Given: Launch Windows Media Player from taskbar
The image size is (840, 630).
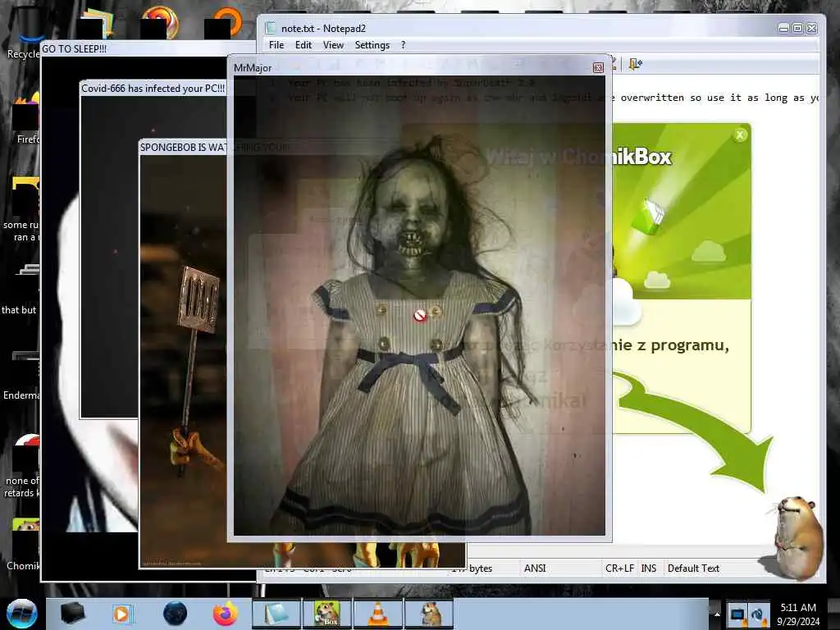Looking at the screenshot, I should point(121,614).
